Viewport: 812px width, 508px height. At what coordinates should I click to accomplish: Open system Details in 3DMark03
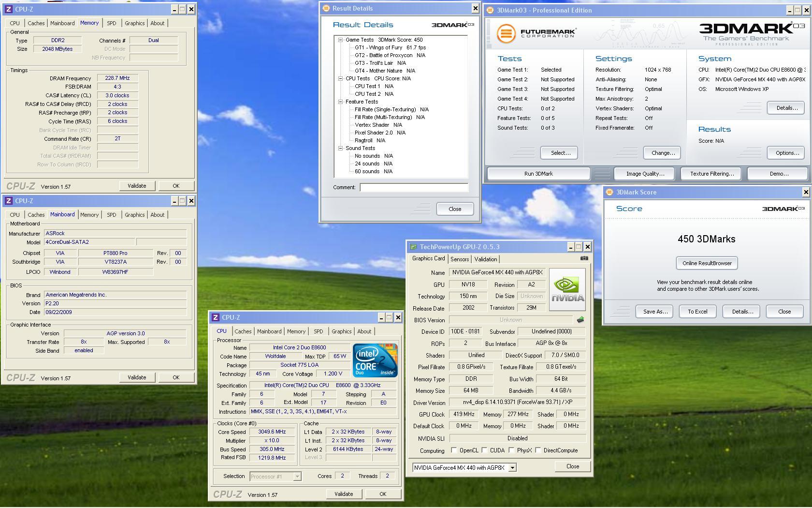tap(787, 108)
